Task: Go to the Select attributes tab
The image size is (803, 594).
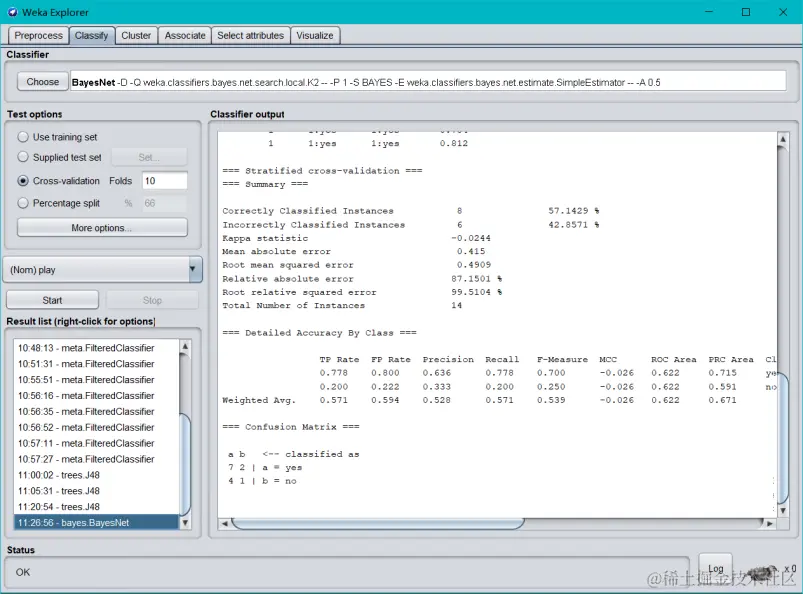Action: pyautogui.click(x=250, y=35)
